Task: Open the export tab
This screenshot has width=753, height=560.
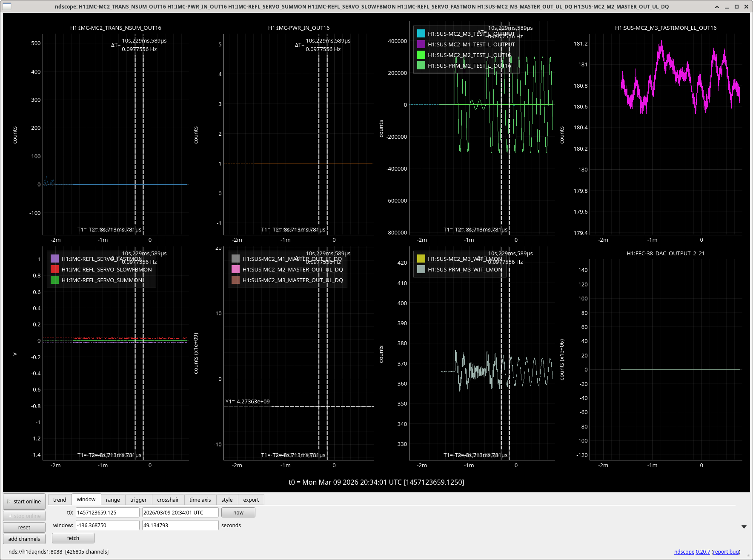Action: [251, 500]
